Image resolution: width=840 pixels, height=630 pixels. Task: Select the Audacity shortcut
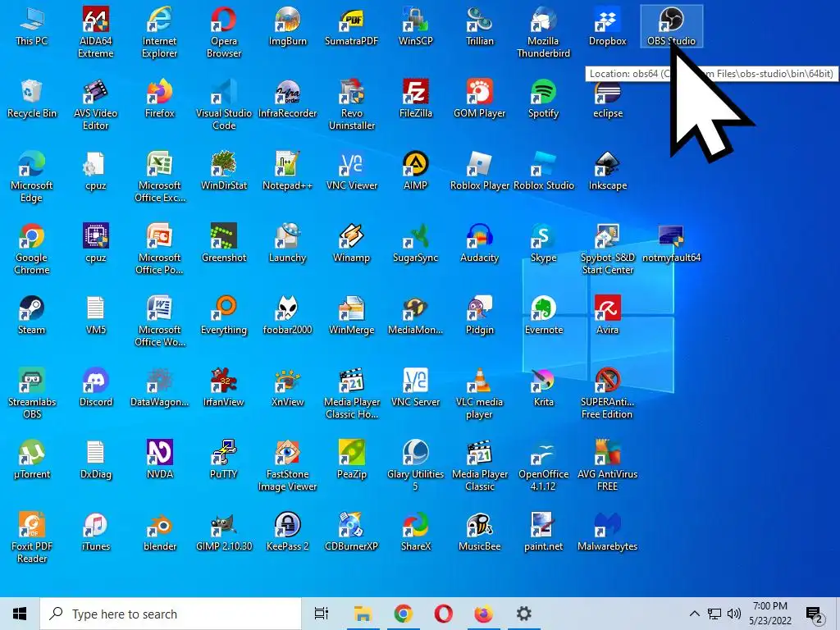coord(479,243)
